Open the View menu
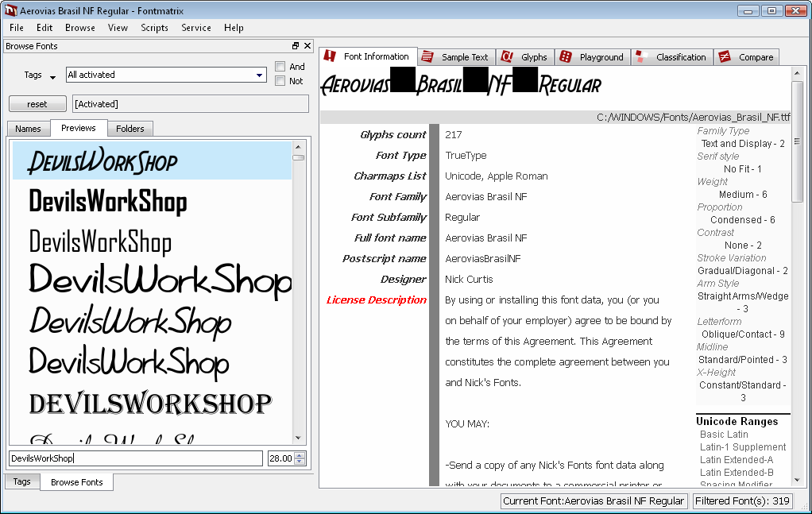This screenshot has height=514, width=812. [118, 28]
